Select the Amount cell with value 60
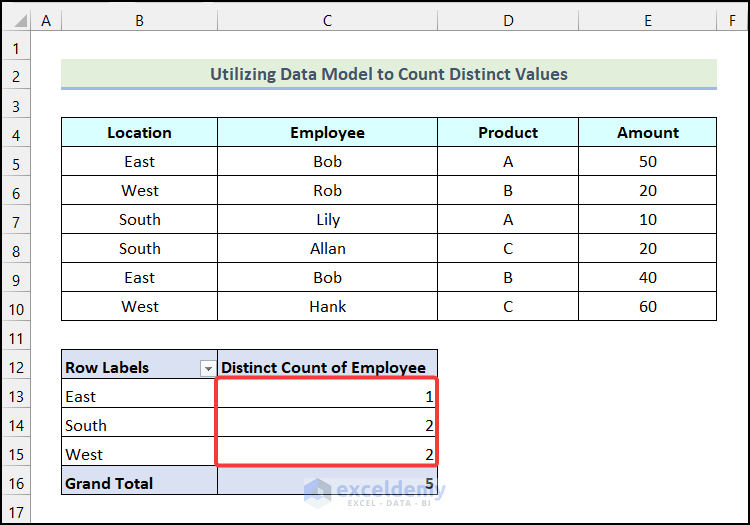 tap(647, 307)
